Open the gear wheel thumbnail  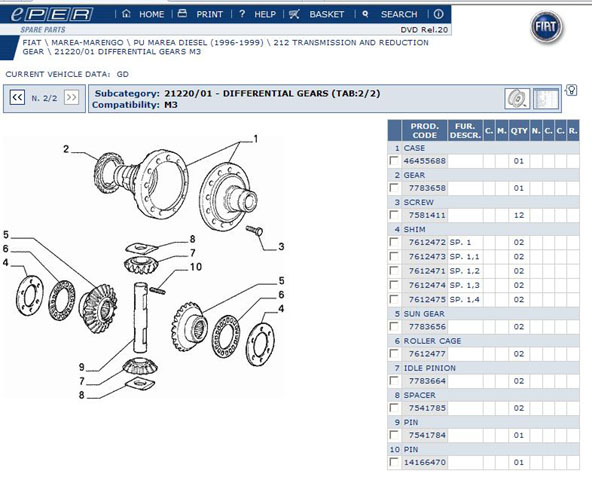517,99
